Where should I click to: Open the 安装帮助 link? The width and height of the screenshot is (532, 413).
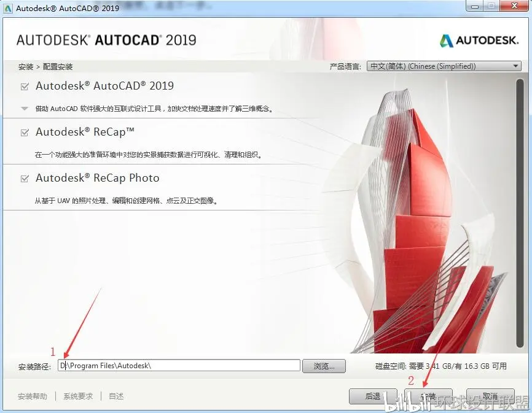click(x=33, y=396)
